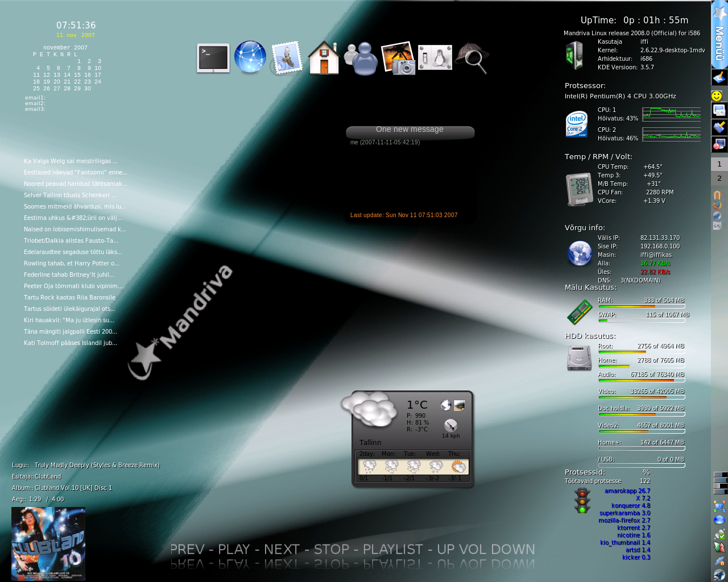Click the Clubland 10 album cover
This screenshot has width=728, height=582.
[x=48, y=543]
